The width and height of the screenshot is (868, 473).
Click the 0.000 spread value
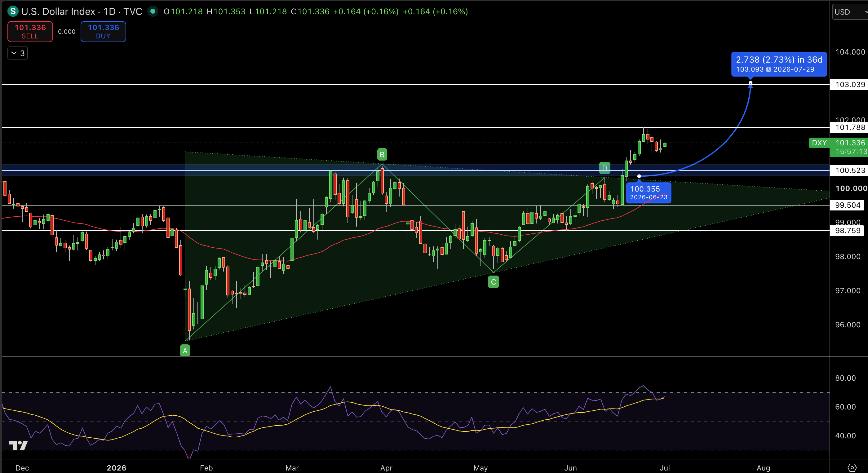click(67, 32)
